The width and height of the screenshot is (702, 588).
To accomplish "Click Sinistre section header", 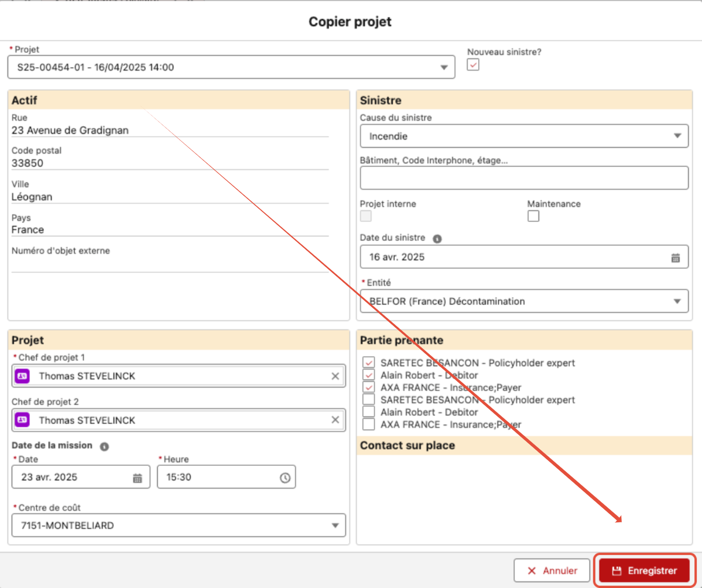I will coord(524,100).
